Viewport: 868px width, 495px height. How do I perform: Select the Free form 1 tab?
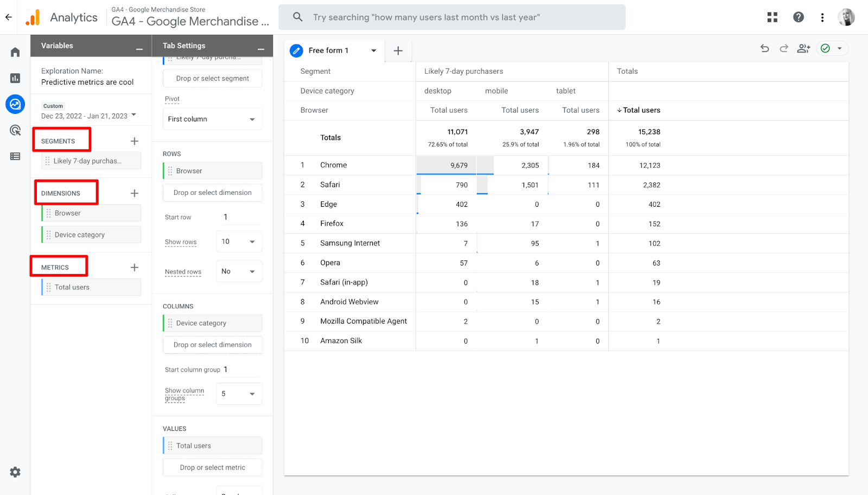[x=328, y=50]
